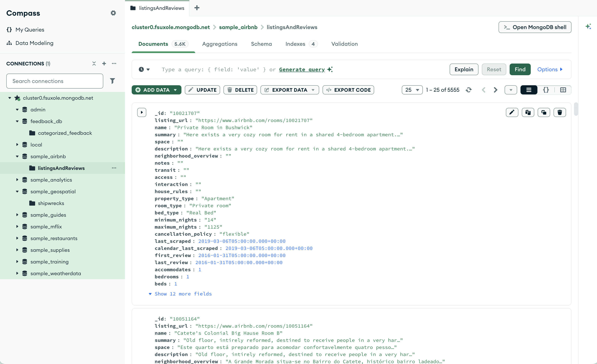
Task: Click the Search connections input field
Action: [x=55, y=81]
